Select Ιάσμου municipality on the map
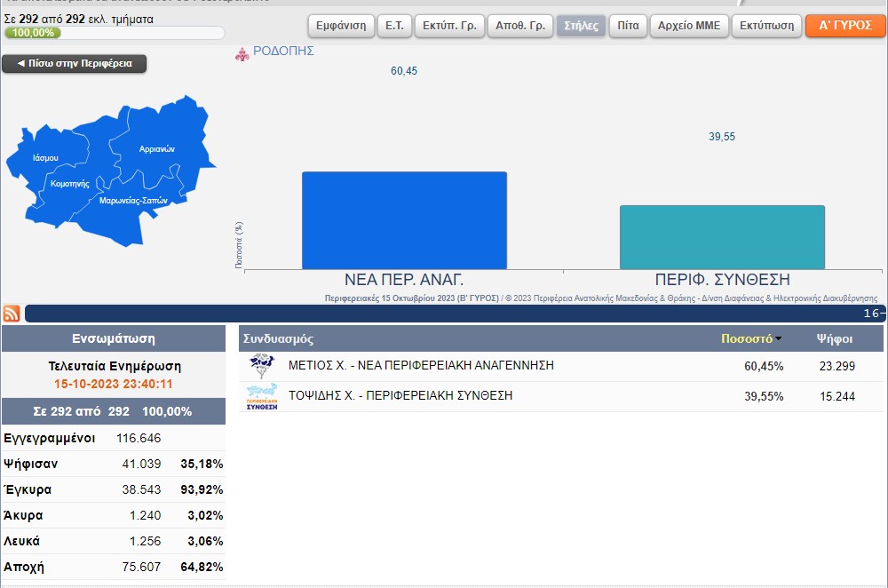Viewport: 888px width, 588px height. (44, 158)
